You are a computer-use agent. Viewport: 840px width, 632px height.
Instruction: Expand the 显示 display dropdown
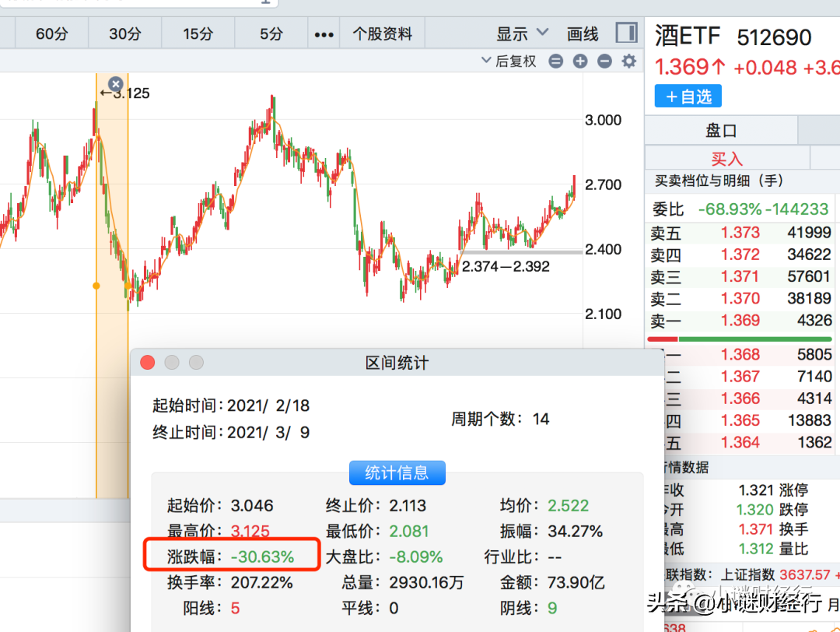click(x=522, y=33)
